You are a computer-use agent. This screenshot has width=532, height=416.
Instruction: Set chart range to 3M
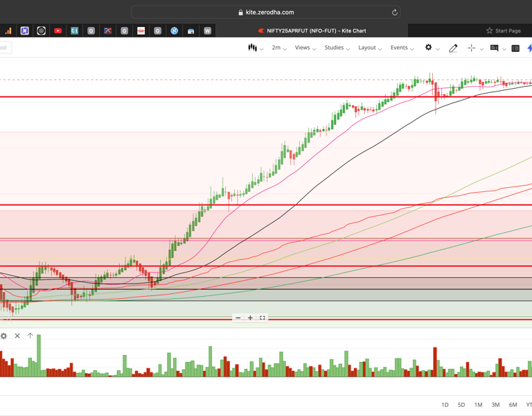point(495,405)
